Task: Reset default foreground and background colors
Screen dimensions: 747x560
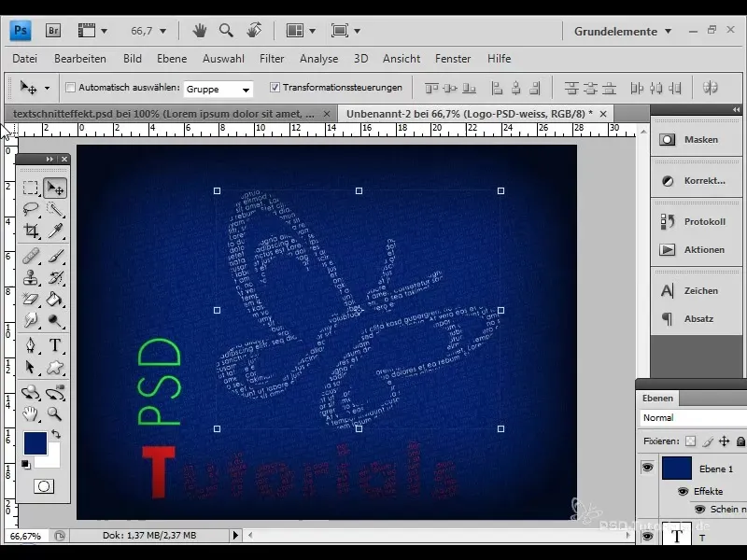Action: click(x=26, y=464)
